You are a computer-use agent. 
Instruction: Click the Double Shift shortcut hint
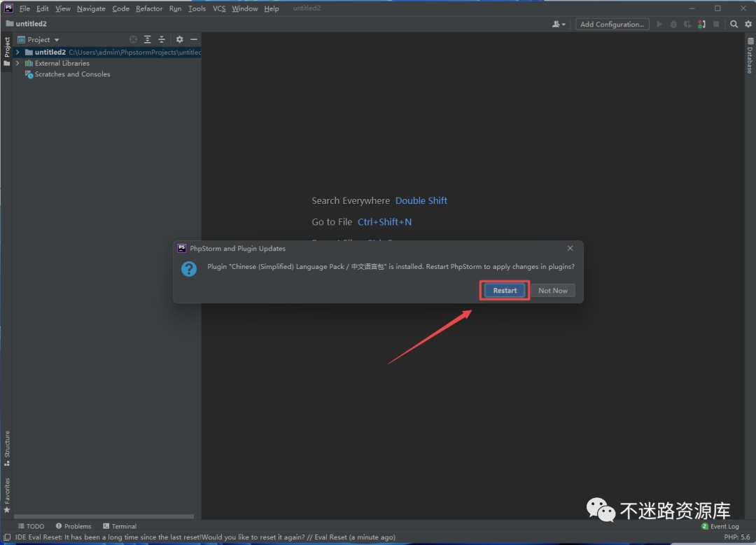tap(421, 200)
